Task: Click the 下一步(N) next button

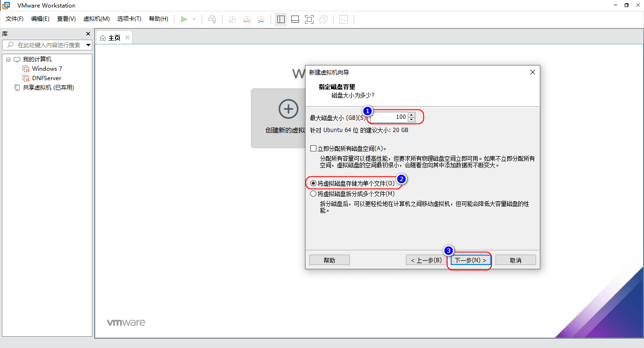Action: 471,260
